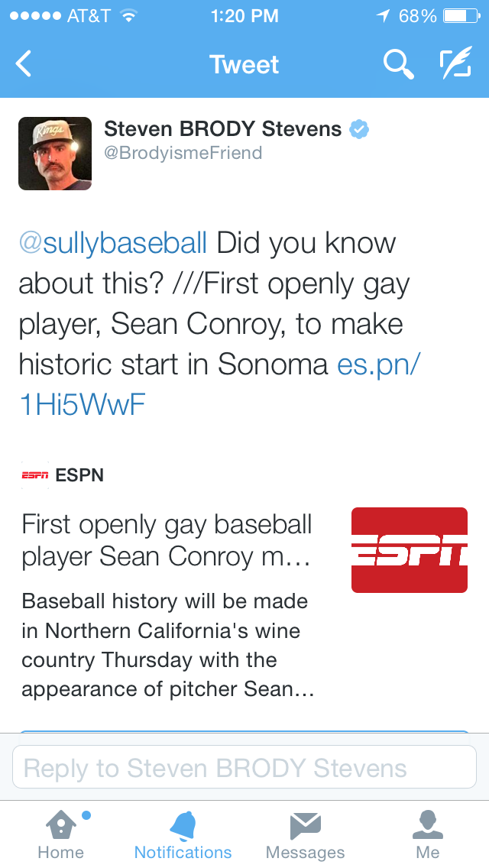Open Steven BRODY Stevens profile picture

click(x=55, y=153)
